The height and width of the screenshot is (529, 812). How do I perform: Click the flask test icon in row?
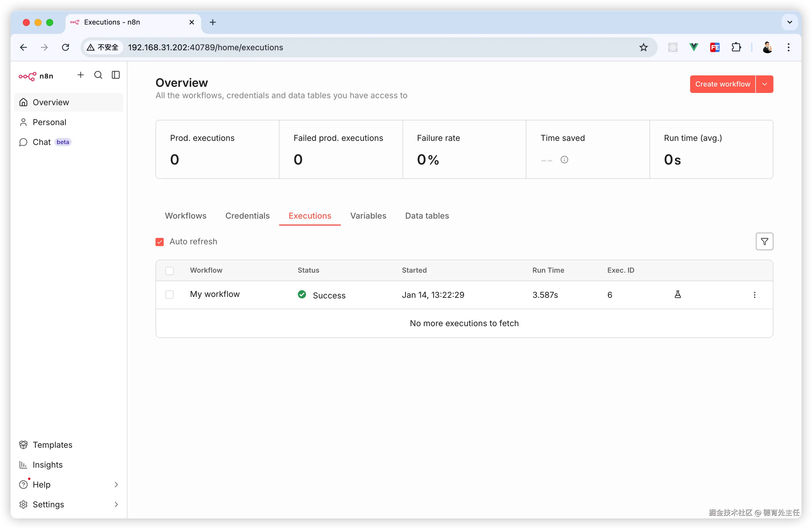tap(678, 294)
